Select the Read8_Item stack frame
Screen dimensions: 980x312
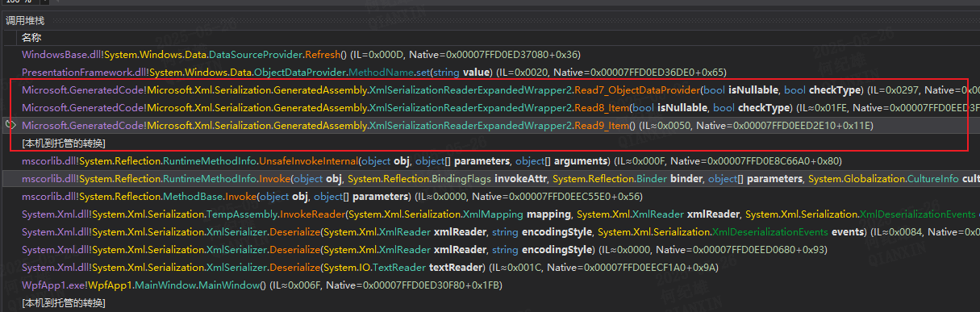pyautogui.click(x=501, y=107)
